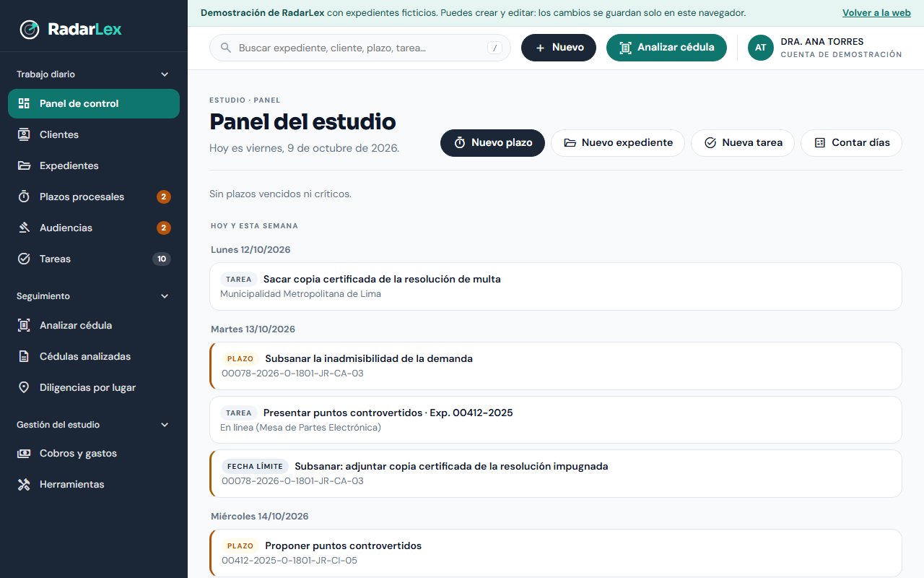
Task: Click the orange 2 badge on Audiencias
Action: (x=164, y=228)
